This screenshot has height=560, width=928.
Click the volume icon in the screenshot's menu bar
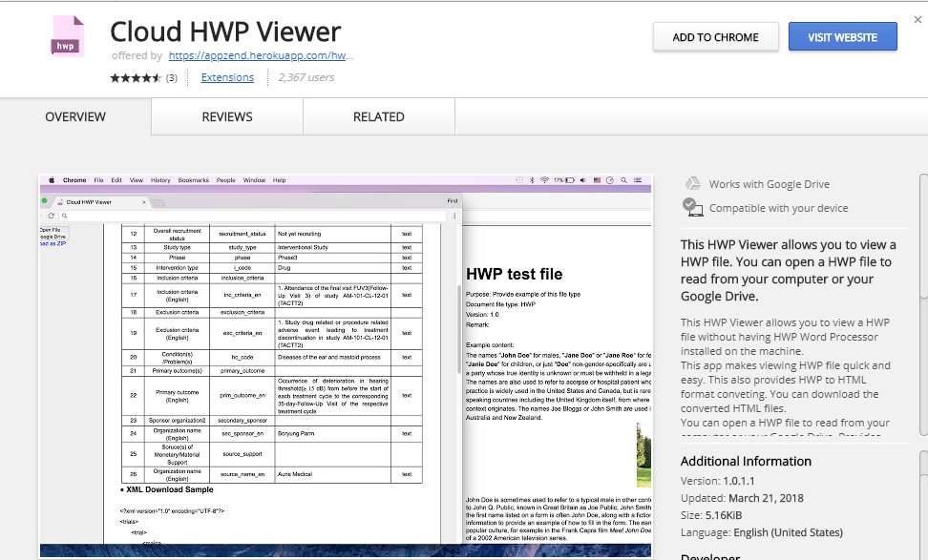click(583, 179)
